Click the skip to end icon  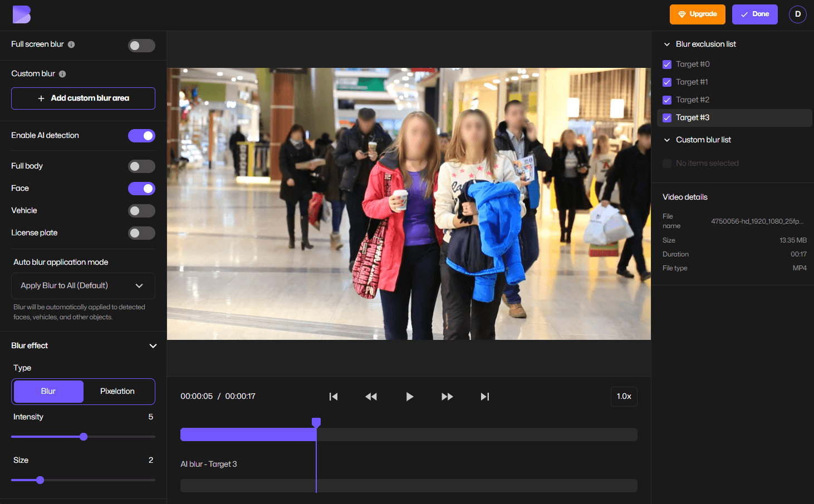(485, 397)
